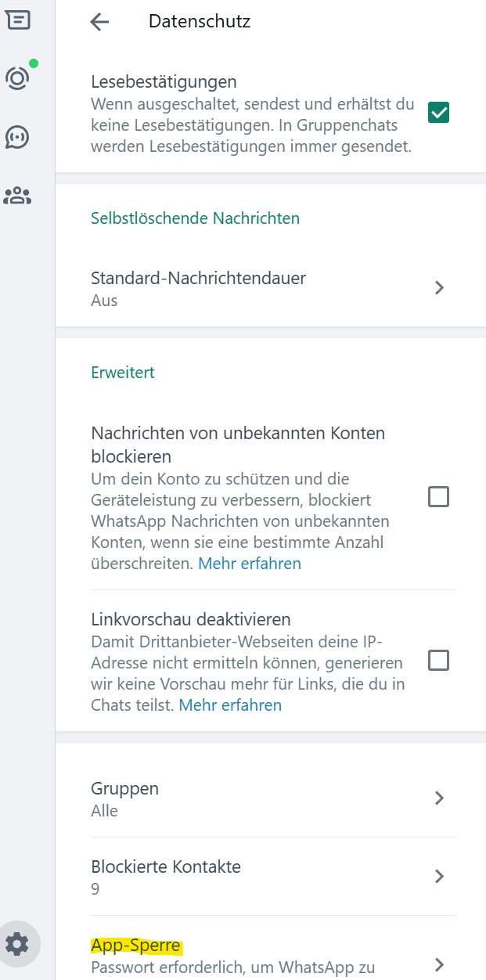
Task: Enable Linkvorschau deaktivieren
Action: coord(440,660)
